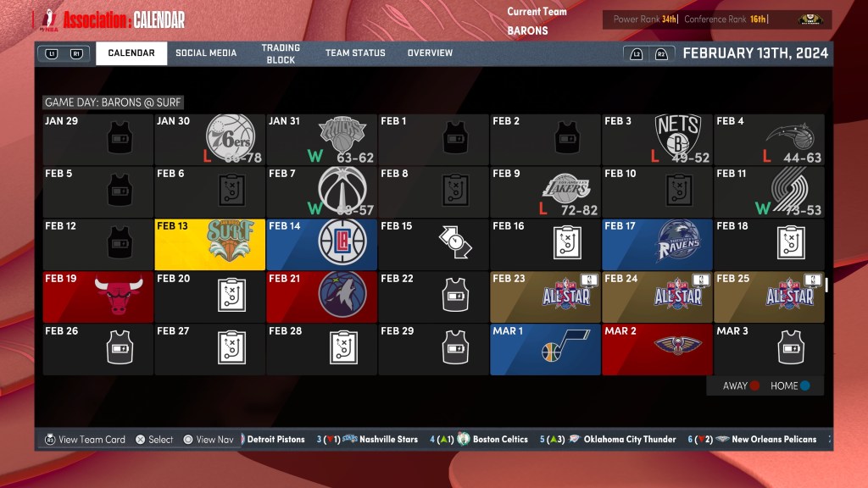This screenshot has height=488, width=868.
Task: Select the Timberwolves game on Feb 21
Action: [x=342, y=297]
